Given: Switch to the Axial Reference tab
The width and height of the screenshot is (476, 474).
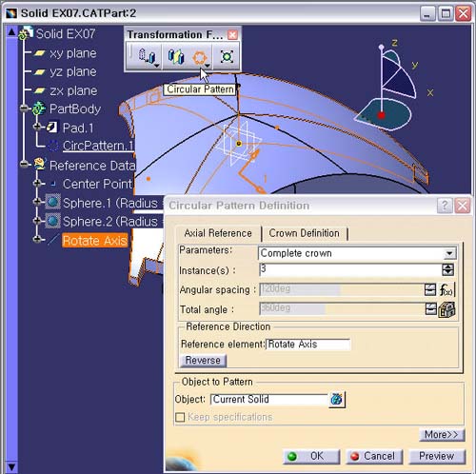Looking at the screenshot, I should coord(218,233).
